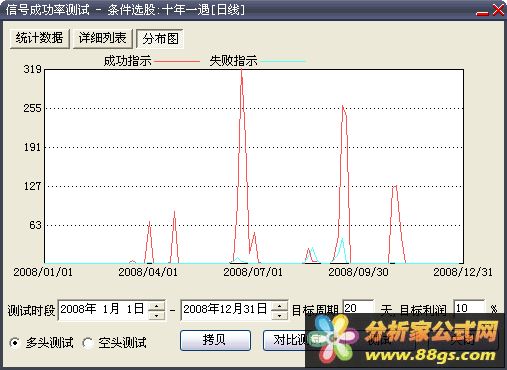
Task: Click the 拷贝 button
Action: 215,340
